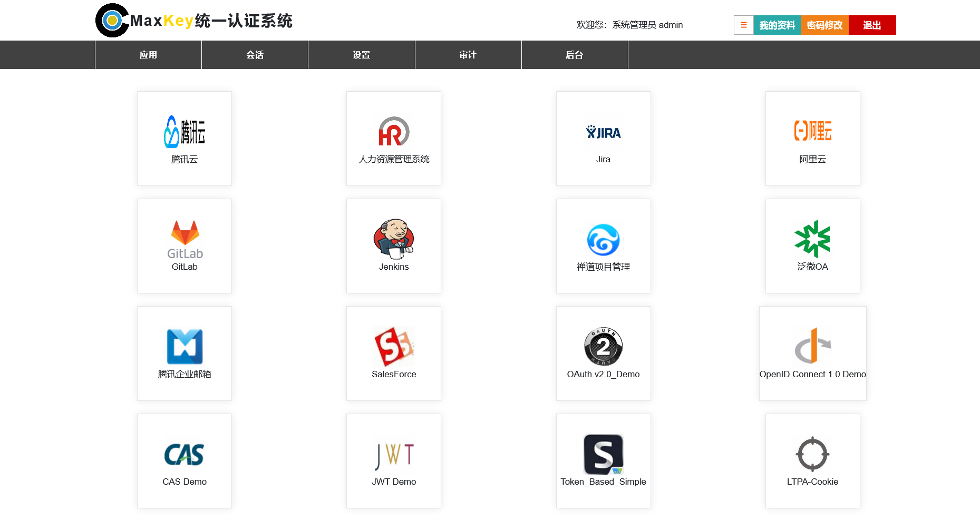Click the MaxKey统一认证系统 title text
This screenshot has width=980, height=520.
point(211,21)
